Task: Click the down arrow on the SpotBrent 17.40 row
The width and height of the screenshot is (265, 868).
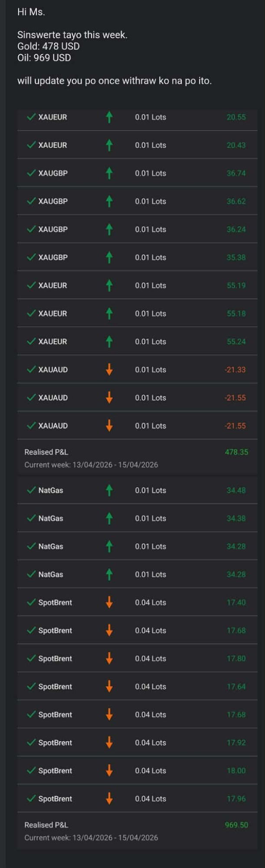Action: click(109, 602)
